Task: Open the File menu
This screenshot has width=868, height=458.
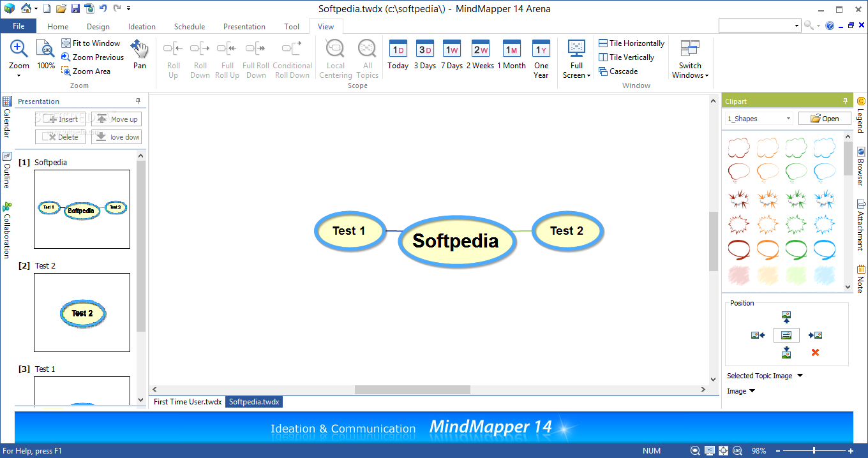Action: (x=19, y=26)
